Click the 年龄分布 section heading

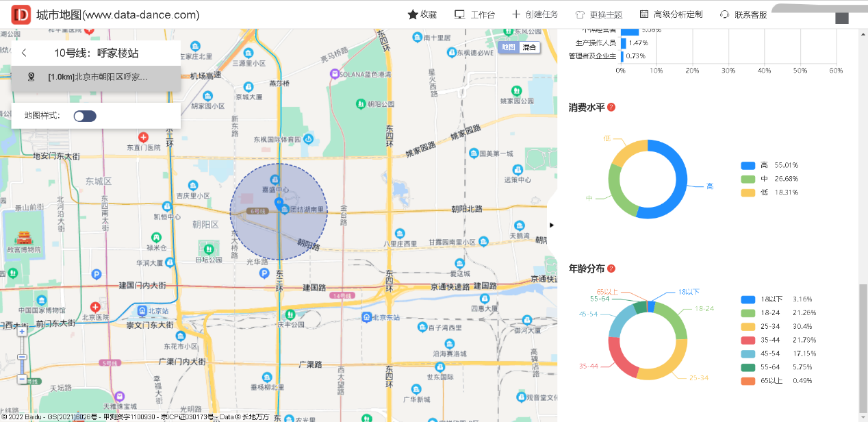(x=587, y=269)
